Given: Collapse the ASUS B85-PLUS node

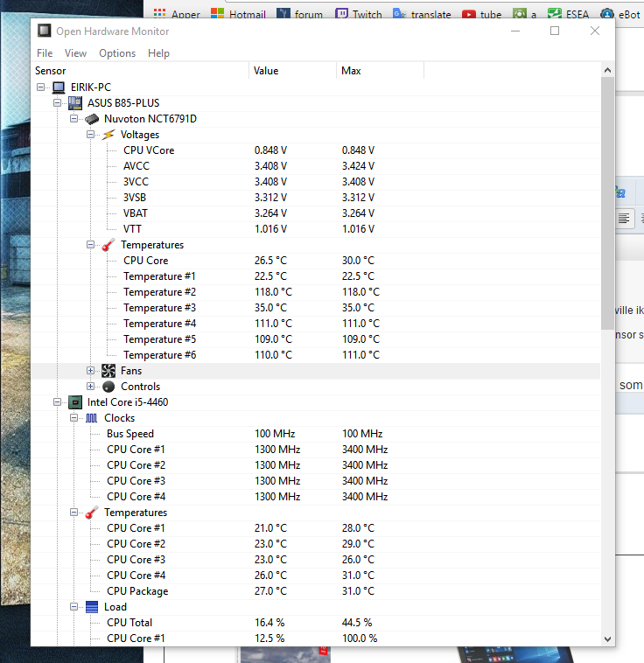Looking at the screenshot, I should (58, 102).
